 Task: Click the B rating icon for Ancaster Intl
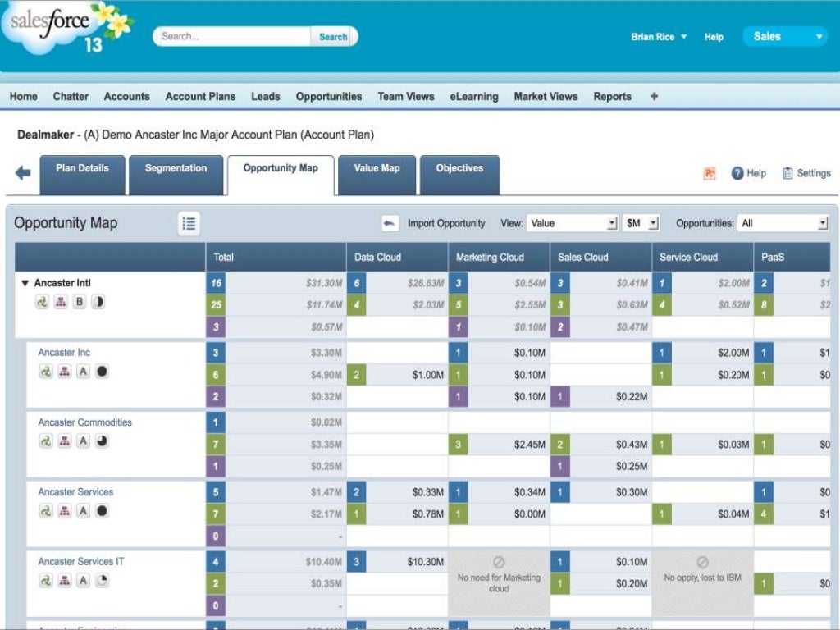80,302
